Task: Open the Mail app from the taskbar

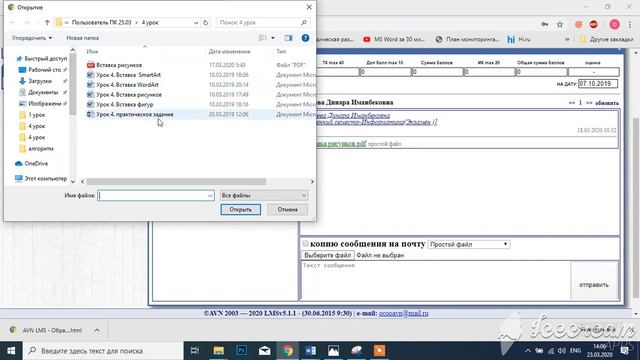Action: tap(264, 351)
